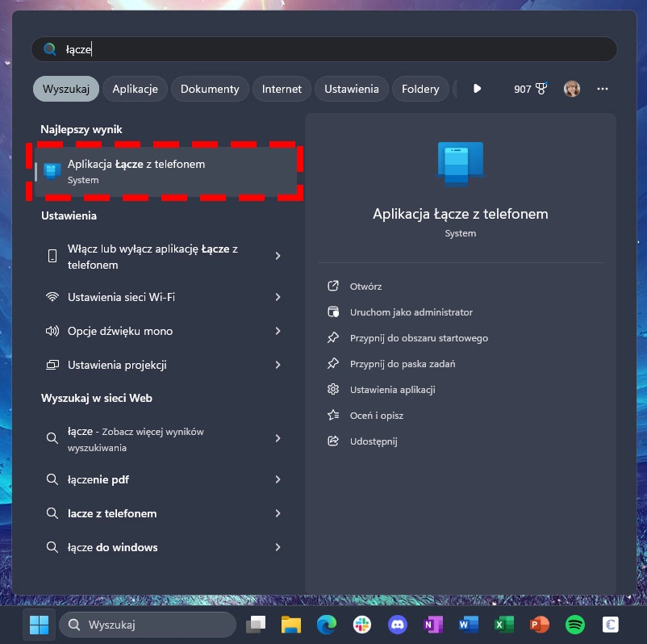Open PowerPoint from the taskbar

[540, 625]
